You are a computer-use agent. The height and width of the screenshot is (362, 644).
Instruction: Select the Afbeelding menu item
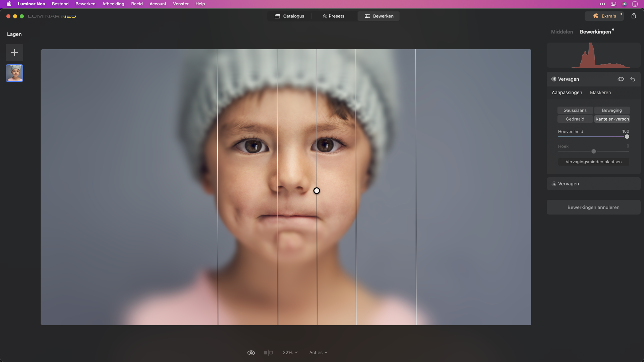pyautogui.click(x=113, y=4)
